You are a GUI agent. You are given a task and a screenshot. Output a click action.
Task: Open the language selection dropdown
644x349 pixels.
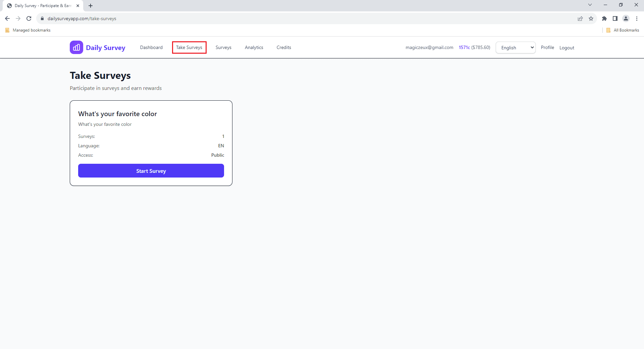pyautogui.click(x=516, y=47)
